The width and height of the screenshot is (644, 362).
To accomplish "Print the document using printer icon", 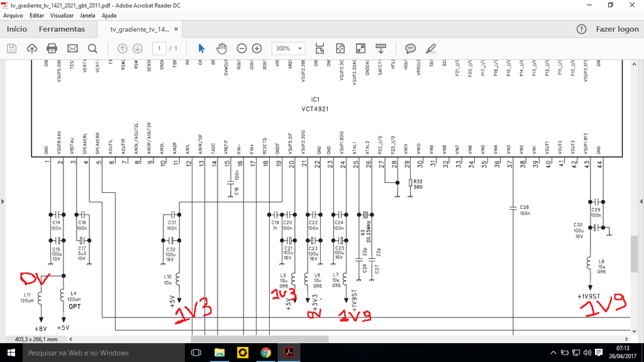I will pyautogui.click(x=52, y=48).
